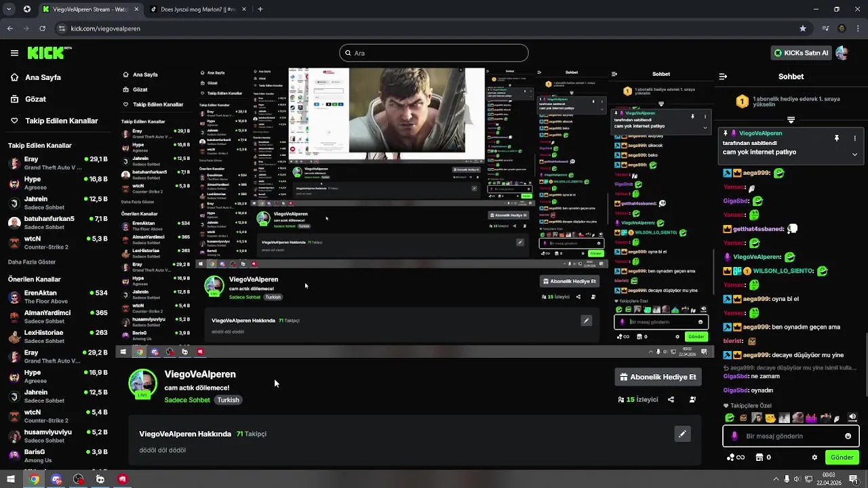
Task: Unpin the pinned chat message
Action: click(837, 138)
